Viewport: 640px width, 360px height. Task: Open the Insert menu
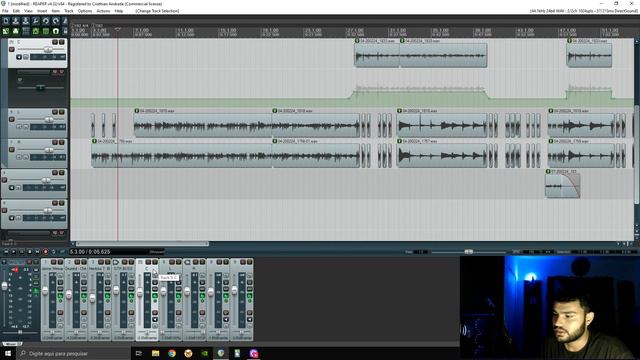point(42,11)
